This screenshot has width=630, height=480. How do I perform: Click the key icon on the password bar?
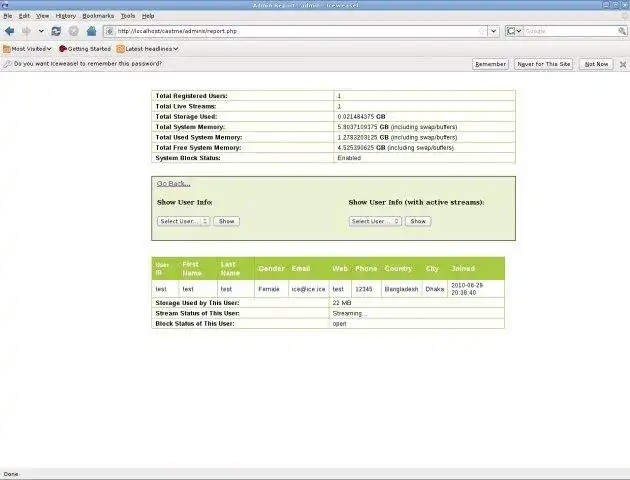pyautogui.click(x=7, y=64)
